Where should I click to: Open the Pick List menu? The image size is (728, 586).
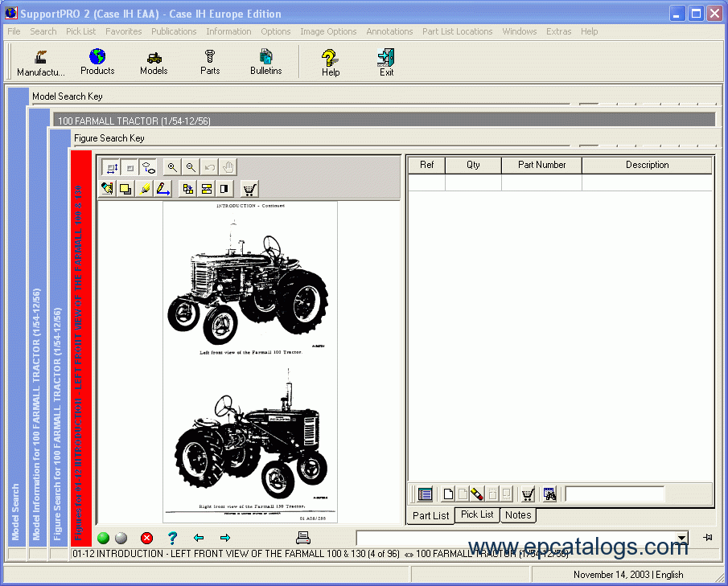pos(80,31)
